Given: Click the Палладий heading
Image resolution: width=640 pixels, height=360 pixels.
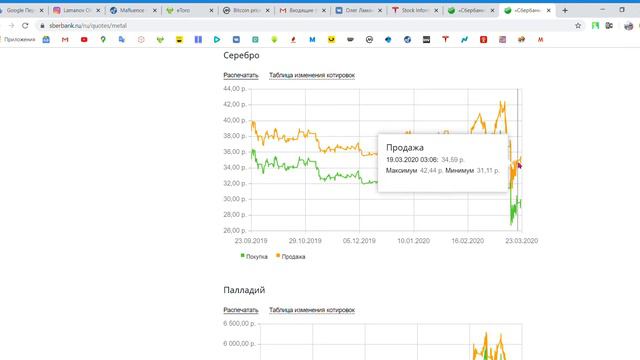Looking at the screenshot, I should [x=244, y=290].
